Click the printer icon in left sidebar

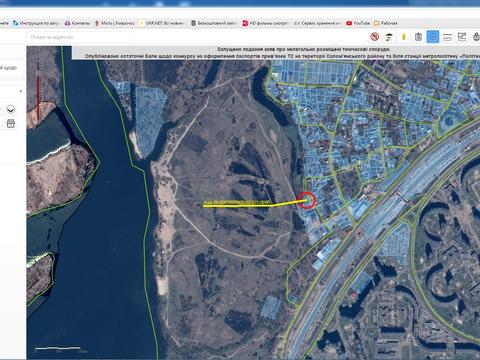(11, 123)
